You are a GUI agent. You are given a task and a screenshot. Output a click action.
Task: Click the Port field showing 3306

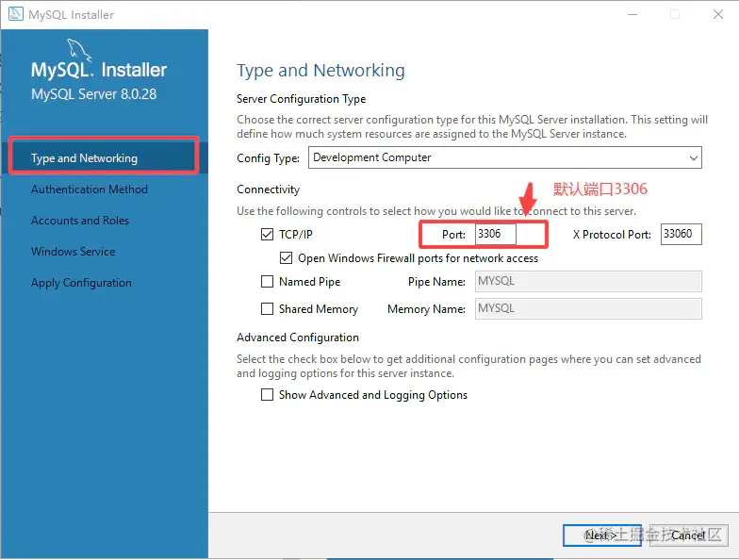pyautogui.click(x=496, y=234)
